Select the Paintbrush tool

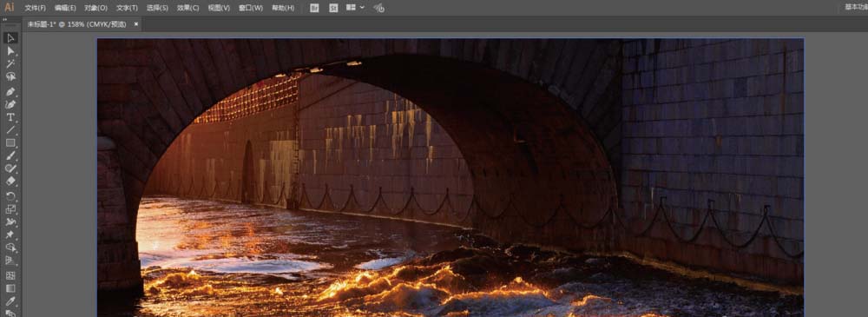[10, 155]
